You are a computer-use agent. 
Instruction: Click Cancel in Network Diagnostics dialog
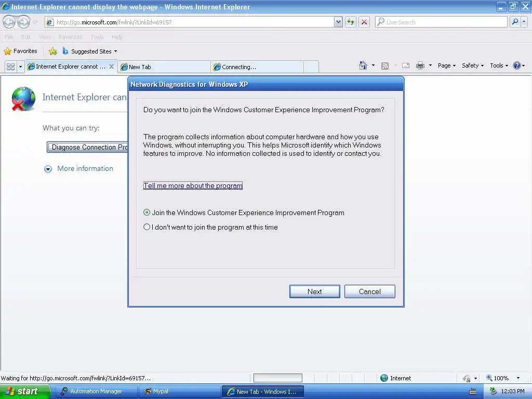coord(369,291)
